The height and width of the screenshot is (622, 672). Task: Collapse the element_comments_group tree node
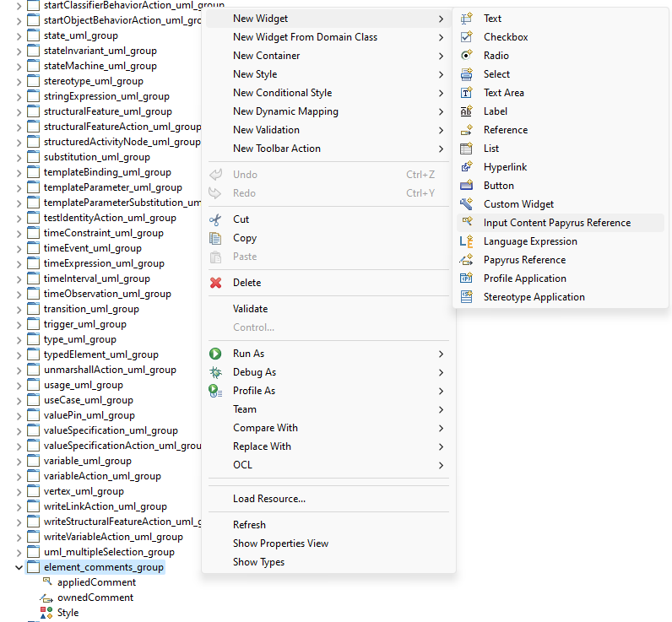pos(19,567)
